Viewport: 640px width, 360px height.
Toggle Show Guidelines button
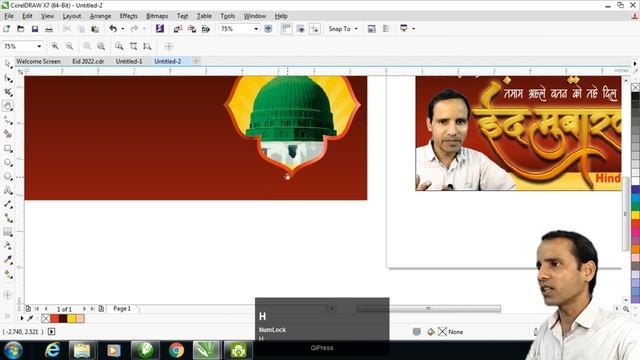pyautogui.click(x=315, y=29)
